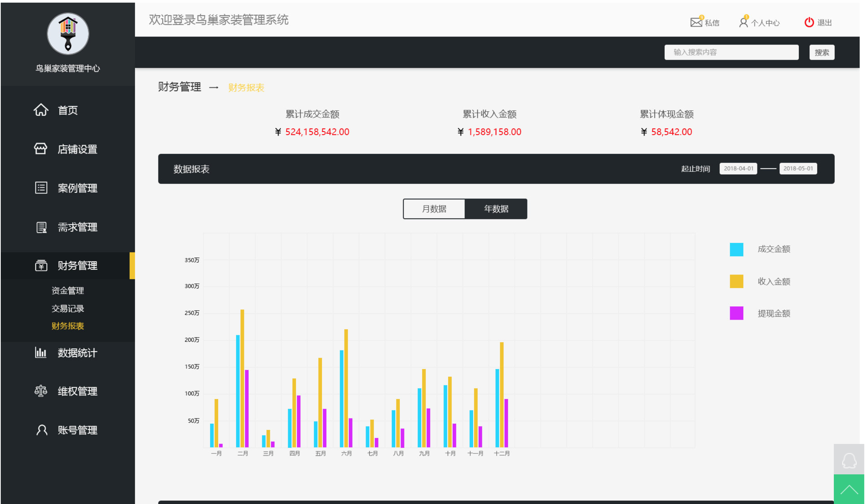Click the 数据统计 bar chart icon
865x504 pixels.
41,352
